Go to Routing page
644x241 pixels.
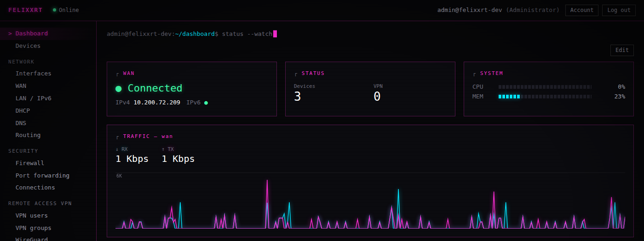pos(48,135)
